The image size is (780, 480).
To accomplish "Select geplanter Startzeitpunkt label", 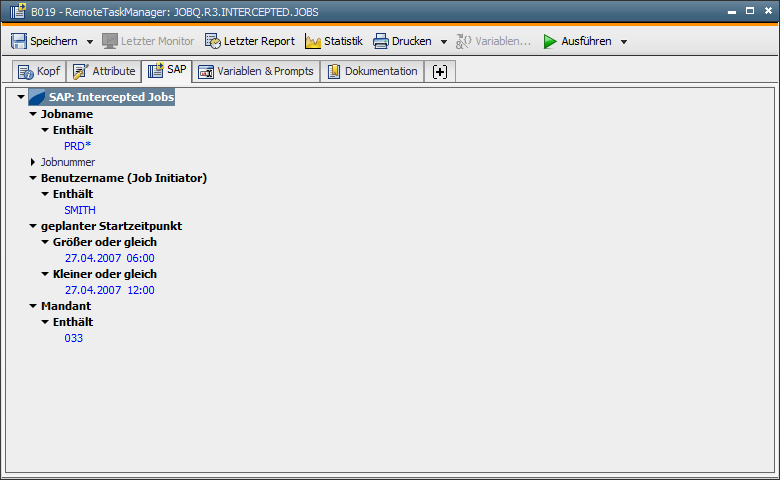I will [111, 226].
